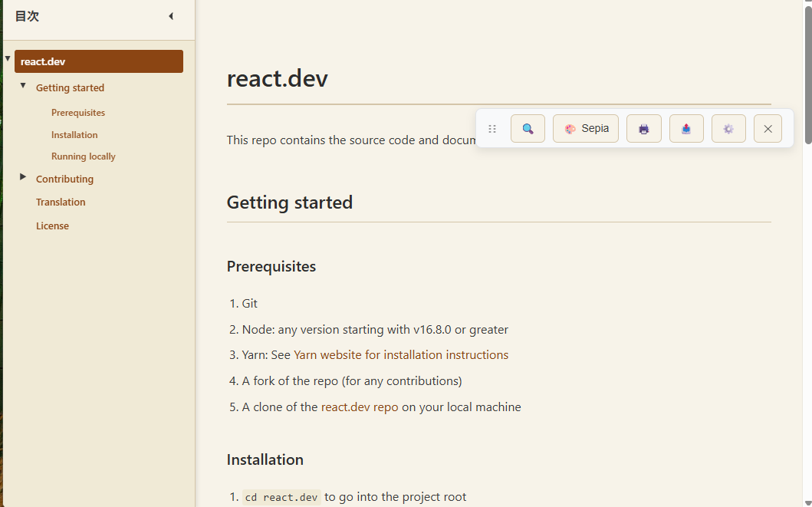Click the Node version requirement line
This screenshot has height=507, width=812.
375,329
